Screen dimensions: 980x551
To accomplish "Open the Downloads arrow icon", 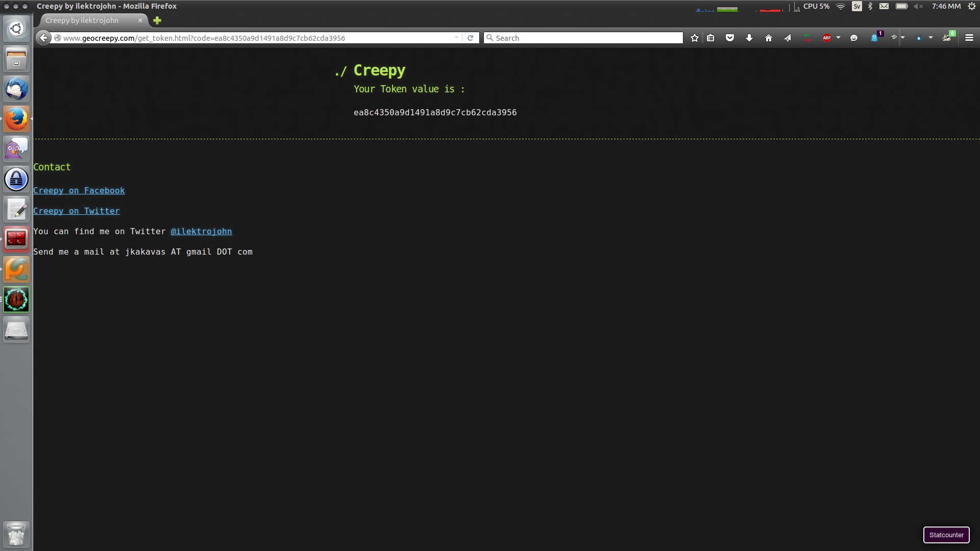I will (x=749, y=38).
